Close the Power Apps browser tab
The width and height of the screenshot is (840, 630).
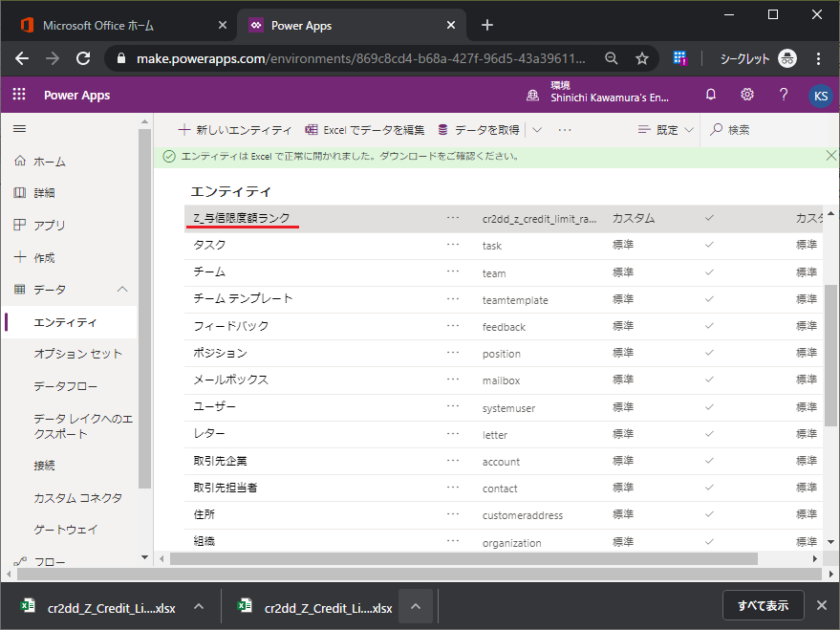pos(451,25)
